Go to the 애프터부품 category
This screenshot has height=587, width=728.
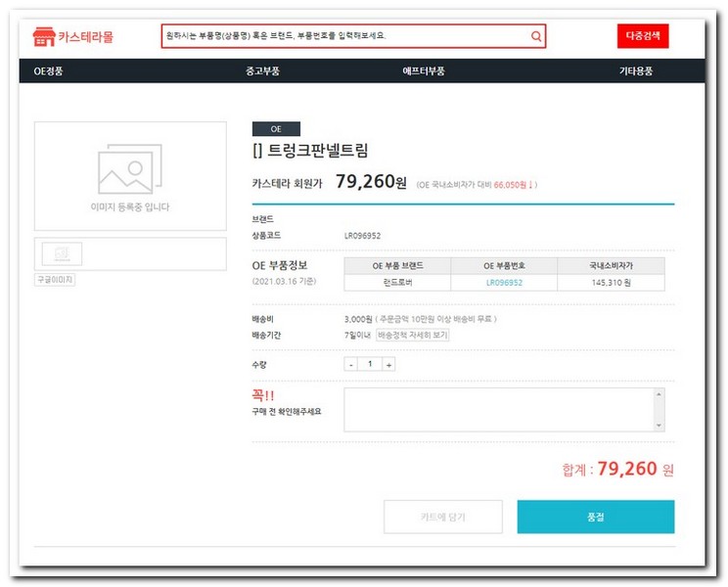point(423,71)
